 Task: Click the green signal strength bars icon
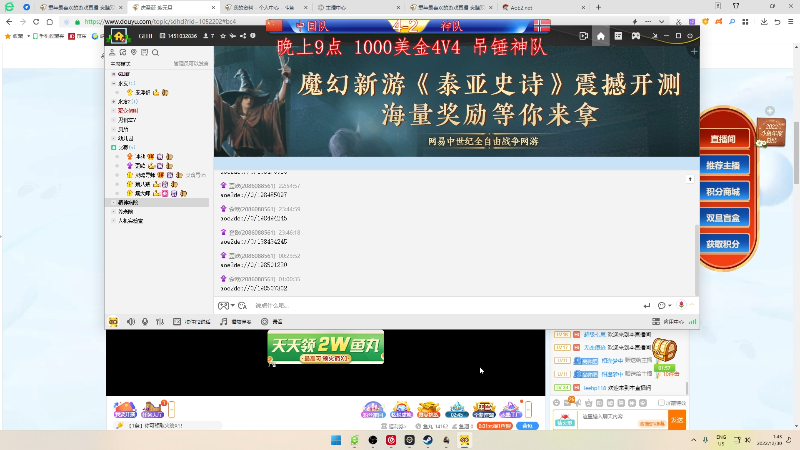pyautogui.click(x=692, y=321)
